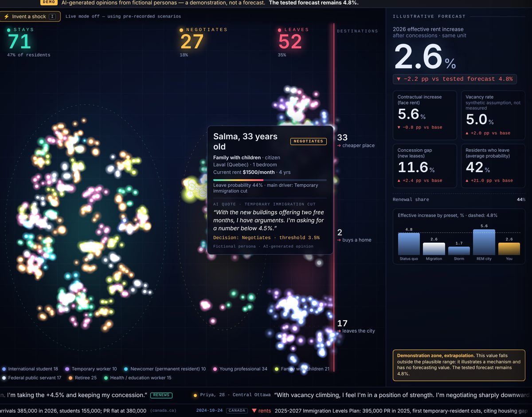
Task: Click the Demonstration zone, extrapolation warning text
Action: coord(459,365)
